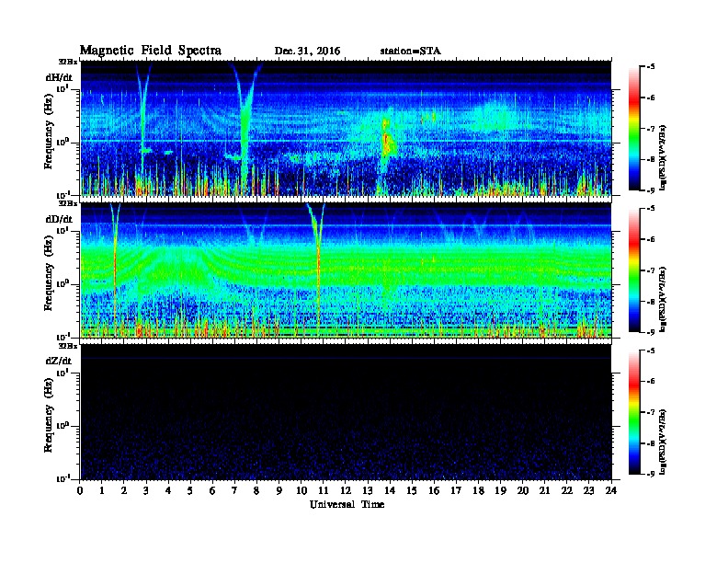Click the log PSD label beside dH/dt color bar
Image resolution: width=728 pixels, height=563 pixels.
pos(664,156)
